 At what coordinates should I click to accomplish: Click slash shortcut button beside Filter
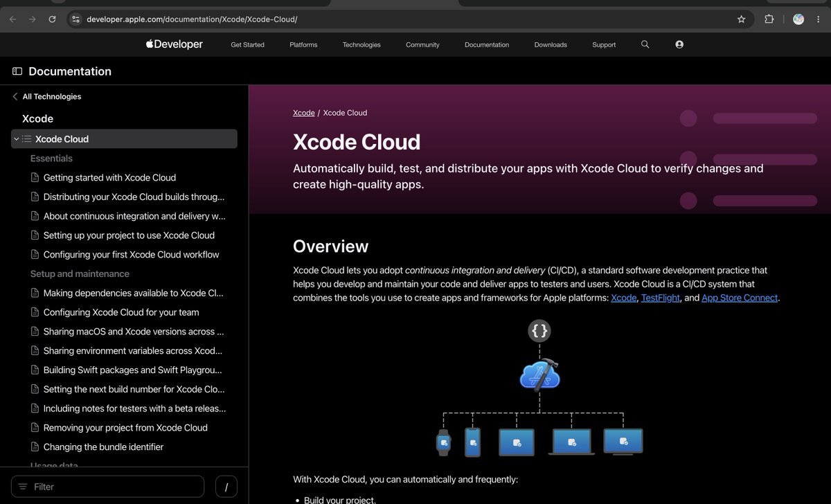click(226, 487)
